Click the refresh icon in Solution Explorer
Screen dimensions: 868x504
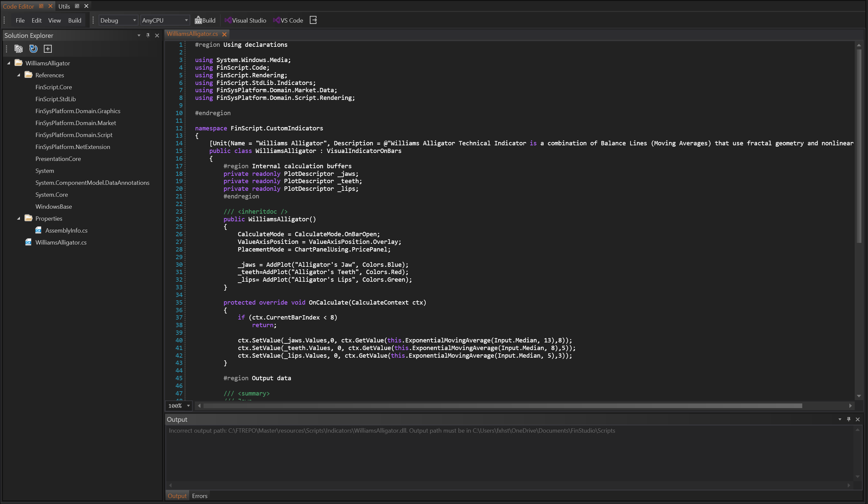coord(34,49)
